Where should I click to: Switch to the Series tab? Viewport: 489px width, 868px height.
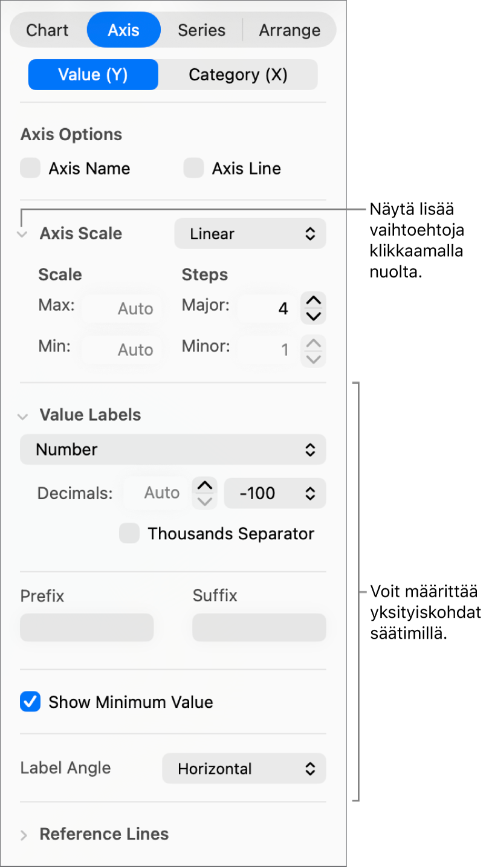201,30
